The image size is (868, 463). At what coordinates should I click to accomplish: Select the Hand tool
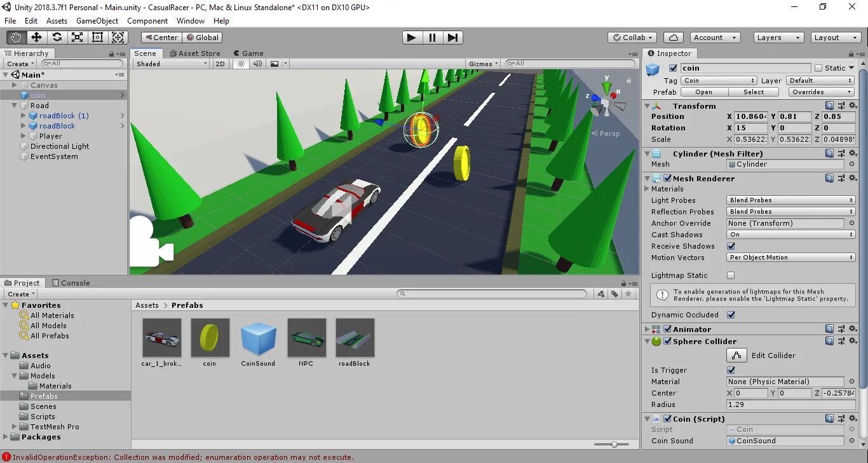click(16, 38)
